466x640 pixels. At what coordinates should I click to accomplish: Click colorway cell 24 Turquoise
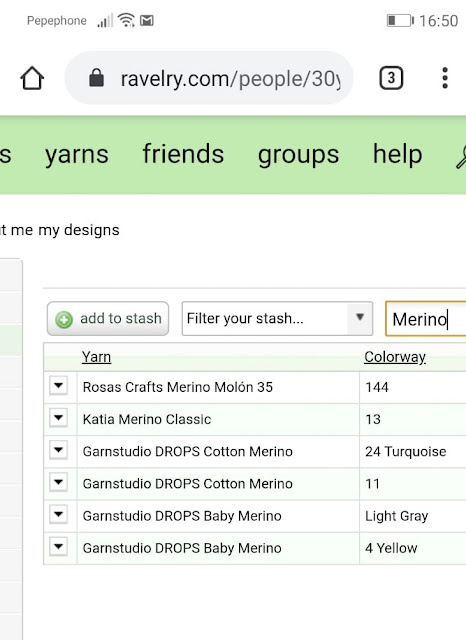click(x=413, y=451)
